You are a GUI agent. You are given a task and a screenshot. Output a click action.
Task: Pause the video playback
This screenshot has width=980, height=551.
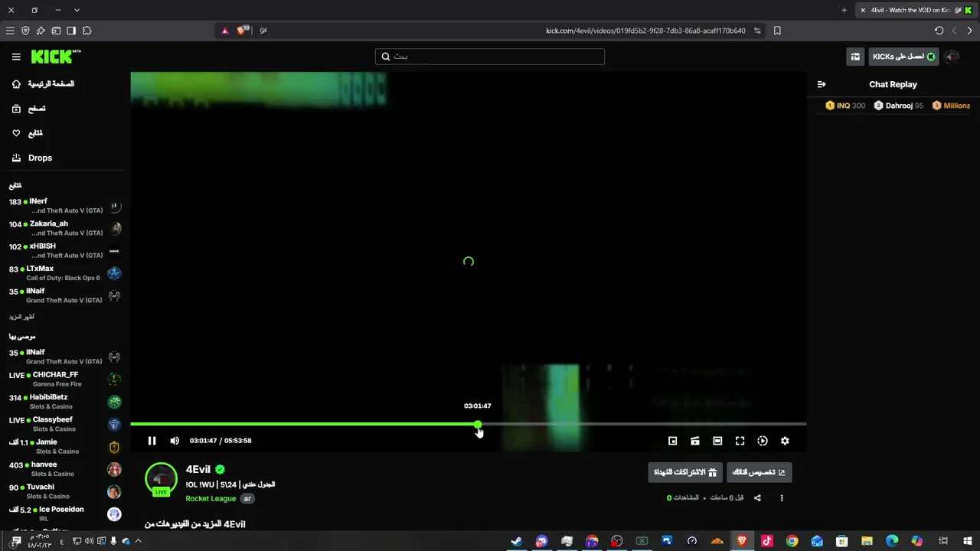(x=152, y=441)
